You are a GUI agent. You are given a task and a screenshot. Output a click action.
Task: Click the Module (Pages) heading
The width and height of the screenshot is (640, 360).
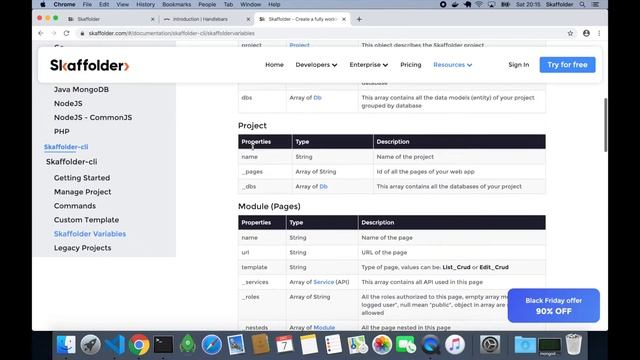tap(269, 207)
